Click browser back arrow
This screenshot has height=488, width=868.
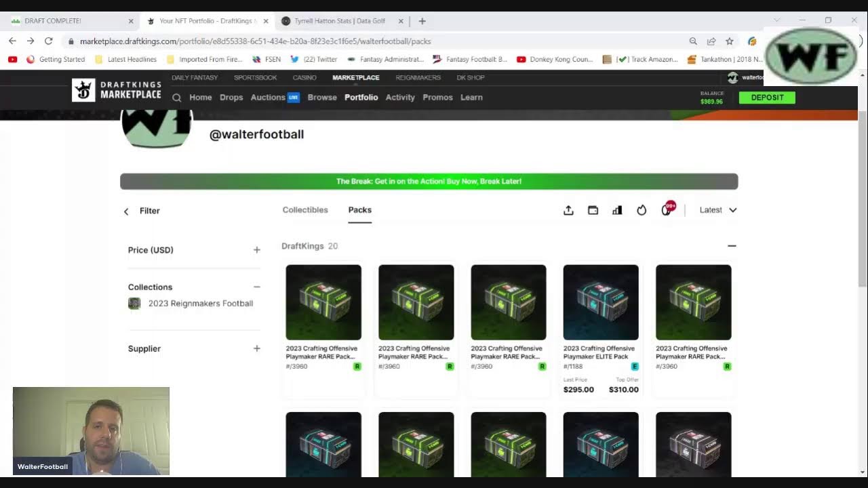tap(12, 41)
